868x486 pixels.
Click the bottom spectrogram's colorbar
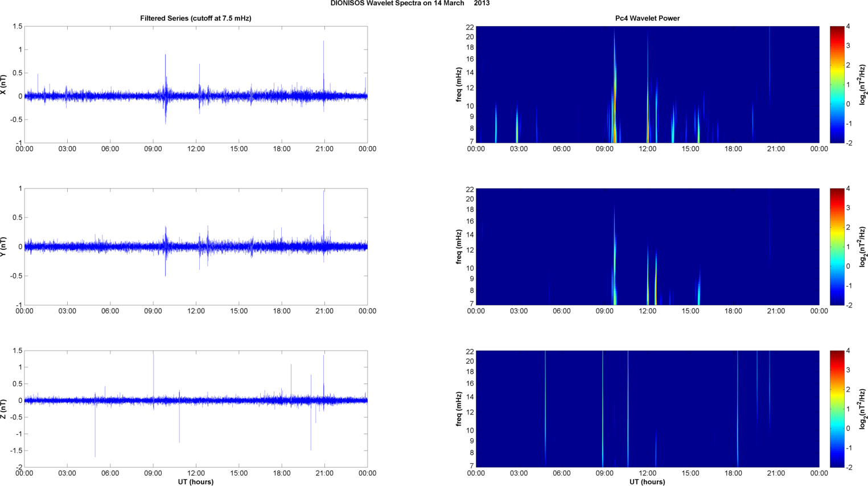[x=836, y=409]
